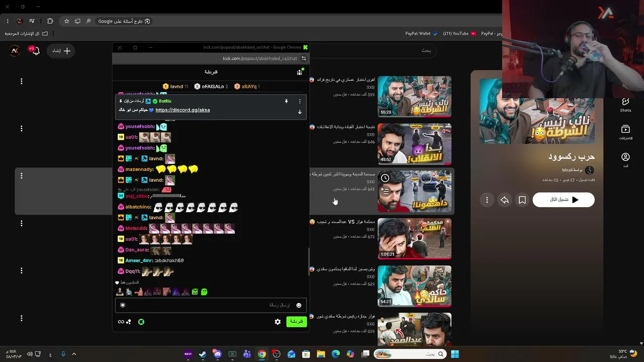Viewport: 644px width, 362px height.
Task: Open the 1:01:21 court video thumbnail
Action: point(415,239)
